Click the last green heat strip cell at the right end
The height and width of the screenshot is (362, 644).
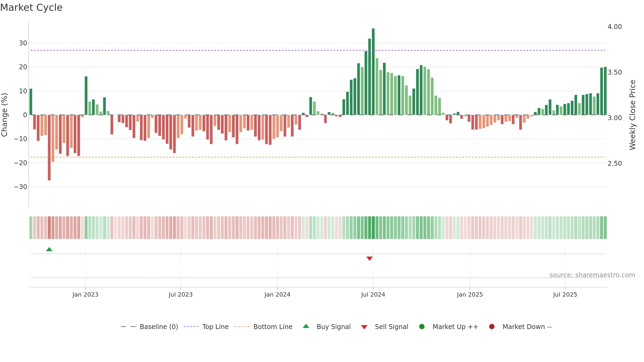point(605,228)
